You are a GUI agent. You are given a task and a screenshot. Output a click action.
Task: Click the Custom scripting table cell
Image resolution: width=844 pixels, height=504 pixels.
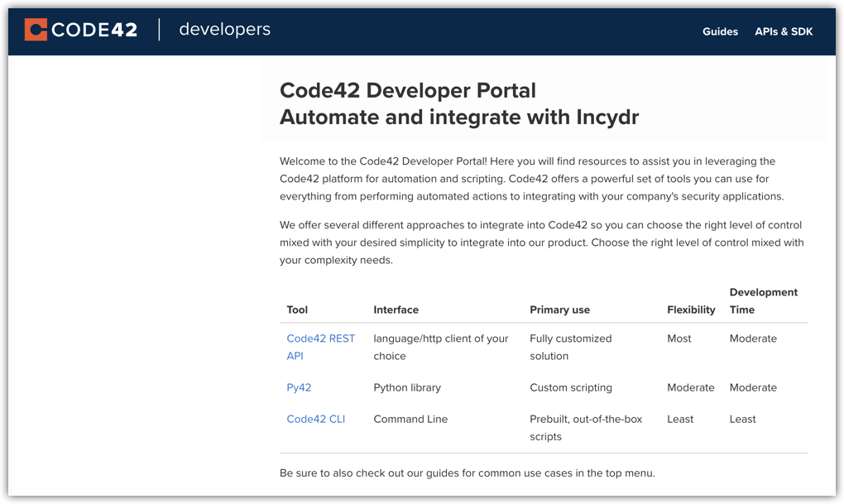tap(571, 387)
